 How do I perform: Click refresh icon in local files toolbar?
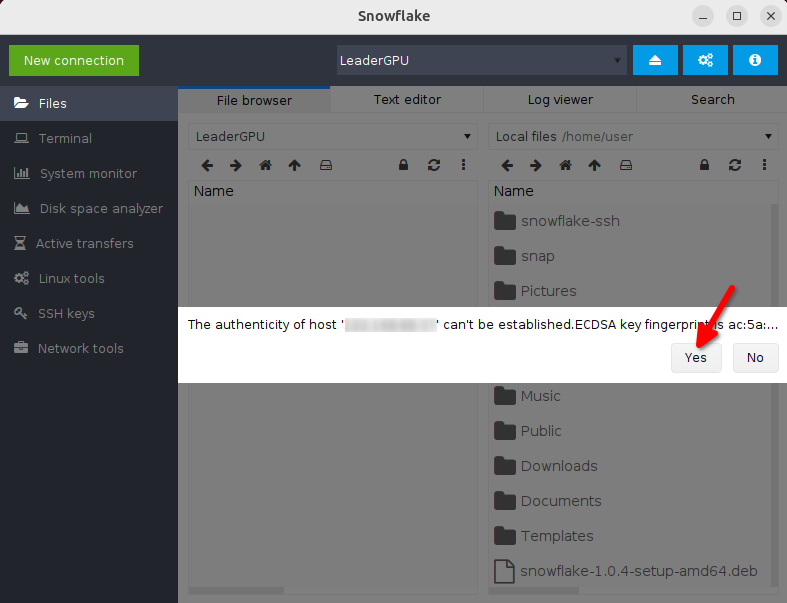point(735,165)
